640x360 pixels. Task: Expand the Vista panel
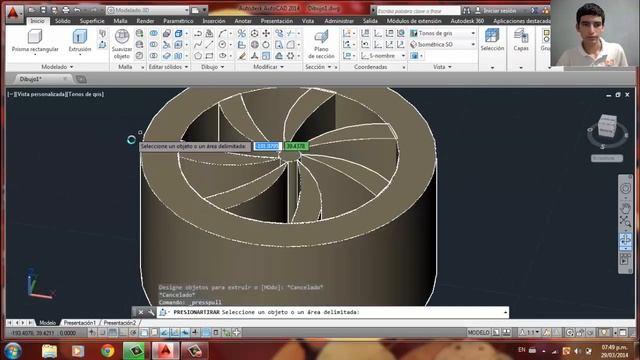click(x=442, y=67)
